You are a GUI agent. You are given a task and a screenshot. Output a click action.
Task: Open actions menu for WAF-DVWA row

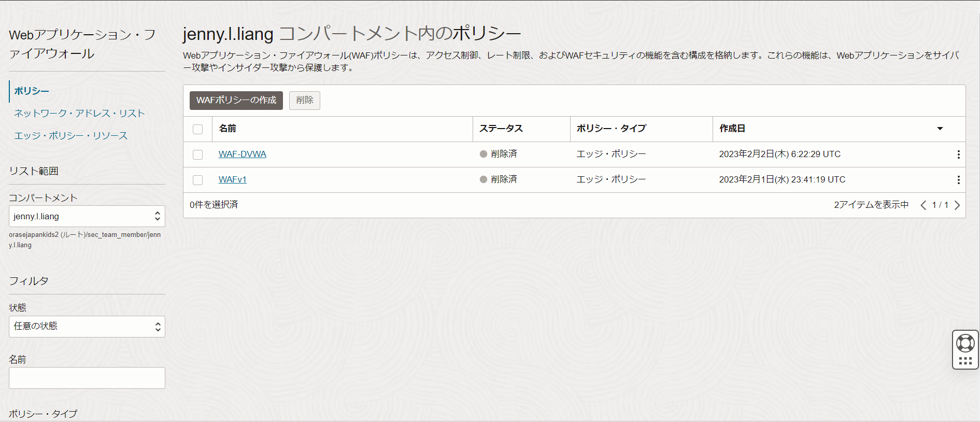click(958, 154)
